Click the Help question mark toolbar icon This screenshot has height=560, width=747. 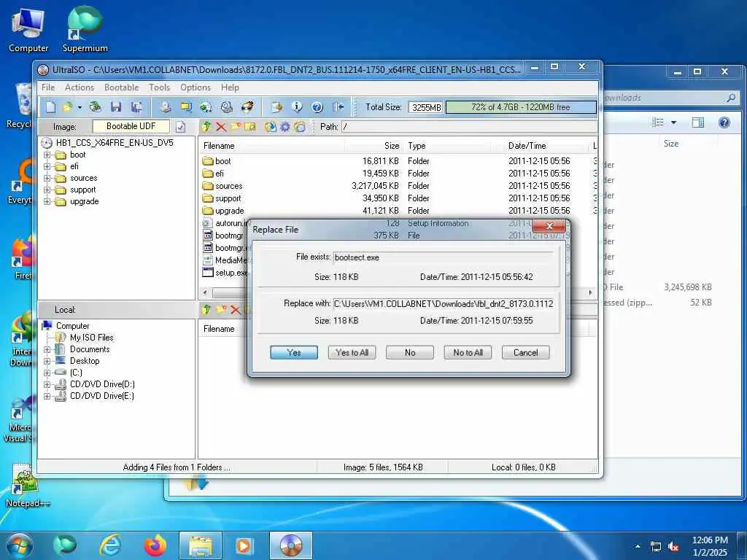point(317,107)
